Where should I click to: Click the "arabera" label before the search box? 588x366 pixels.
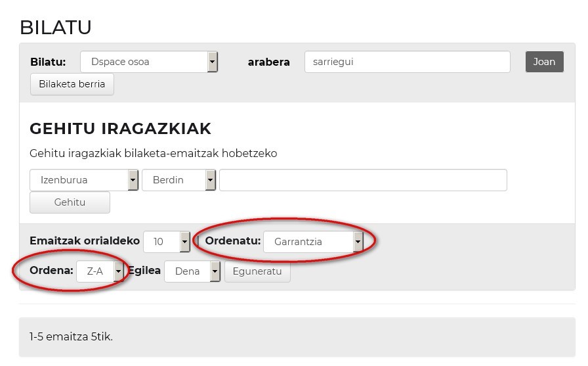click(268, 62)
